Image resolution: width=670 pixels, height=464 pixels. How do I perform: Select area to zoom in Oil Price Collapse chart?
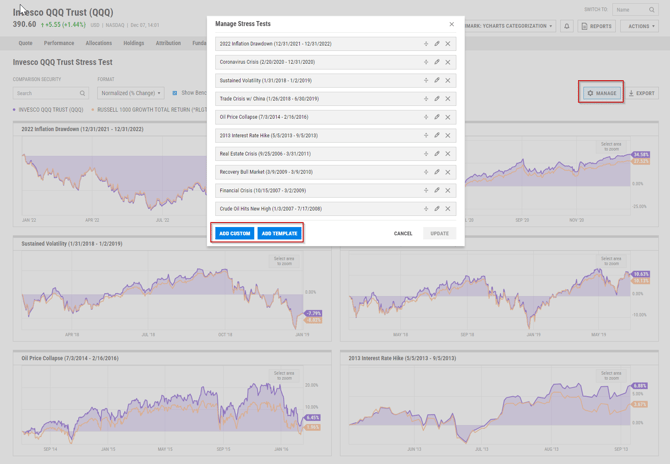(x=284, y=376)
